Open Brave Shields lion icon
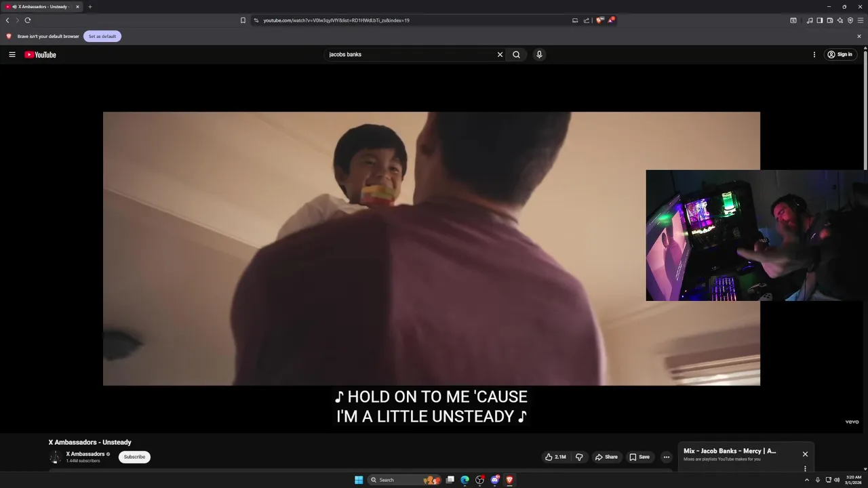Image resolution: width=868 pixels, height=488 pixels. (x=599, y=20)
